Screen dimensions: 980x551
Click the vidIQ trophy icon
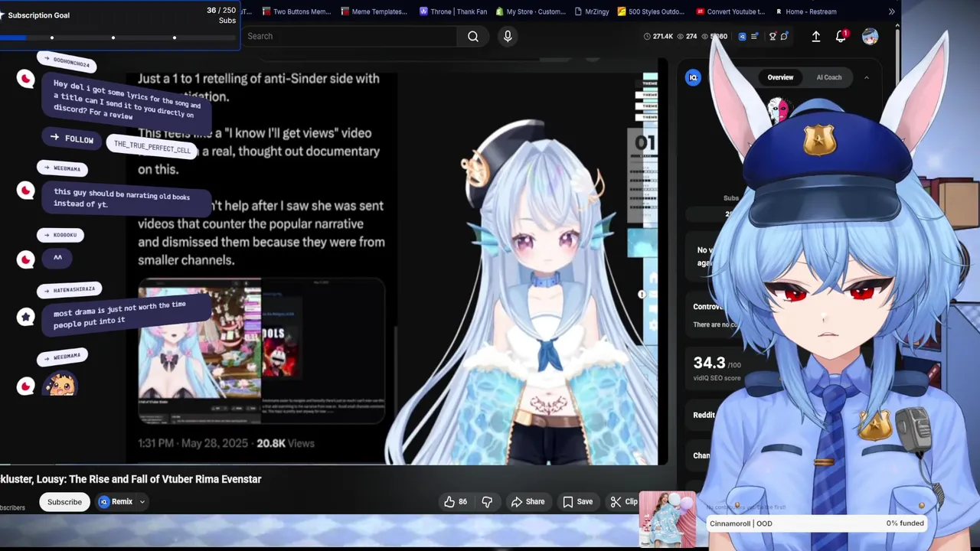click(773, 36)
